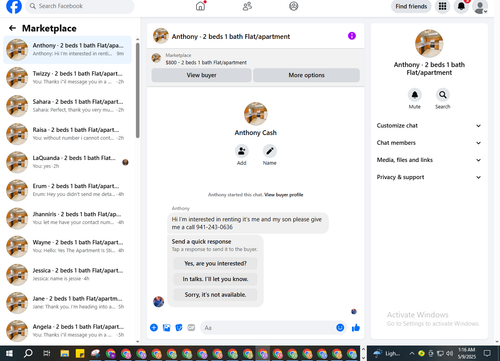The width and height of the screenshot is (500, 361).
Task: Click Find friends button
Action: tap(411, 6)
